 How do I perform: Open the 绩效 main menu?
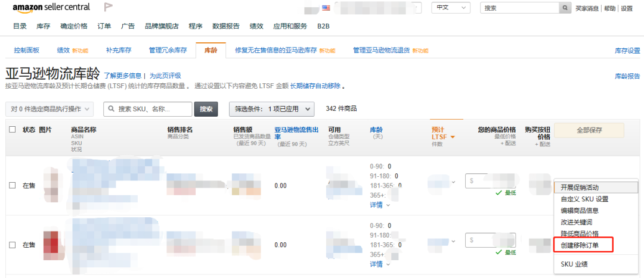pos(256,26)
